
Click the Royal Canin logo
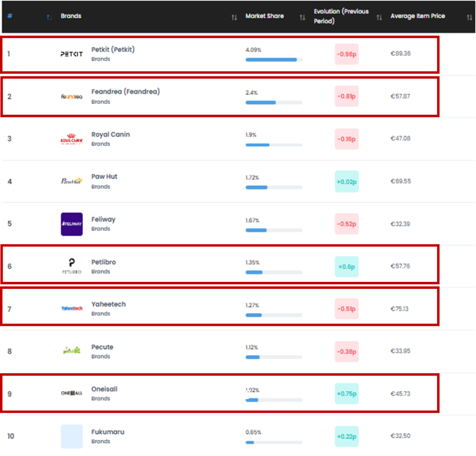point(71,139)
